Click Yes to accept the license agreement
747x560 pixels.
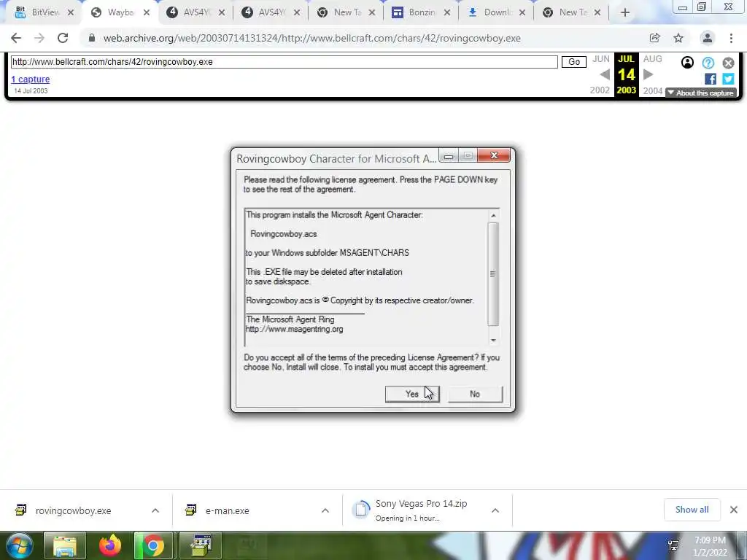(412, 394)
